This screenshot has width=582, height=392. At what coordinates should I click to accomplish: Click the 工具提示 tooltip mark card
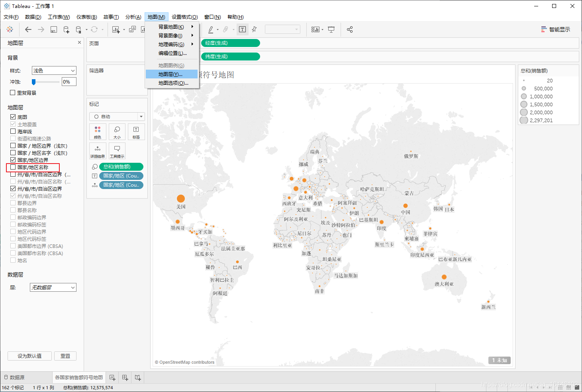pyautogui.click(x=117, y=151)
